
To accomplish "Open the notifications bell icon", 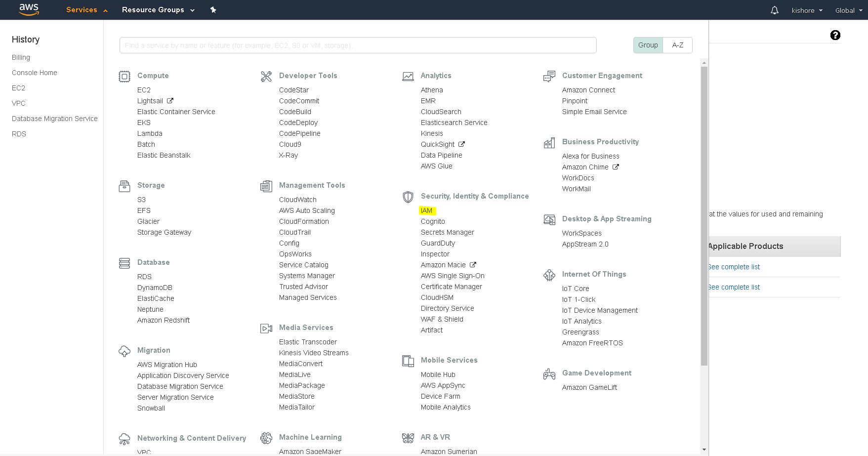I will (x=774, y=10).
